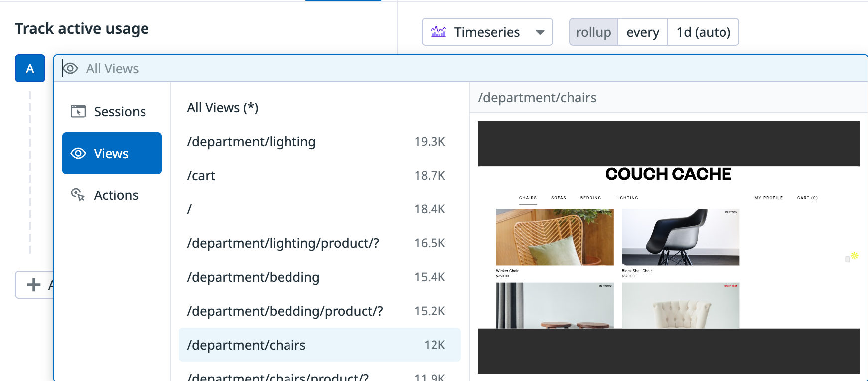Select /department/bedding view
The height and width of the screenshot is (381, 868).
point(319,277)
